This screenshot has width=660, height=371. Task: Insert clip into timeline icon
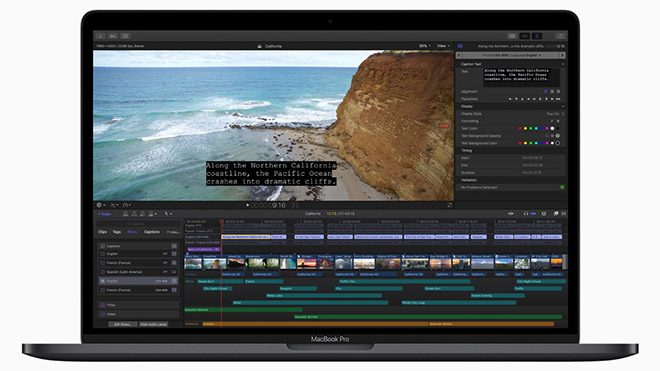coord(134,214)
